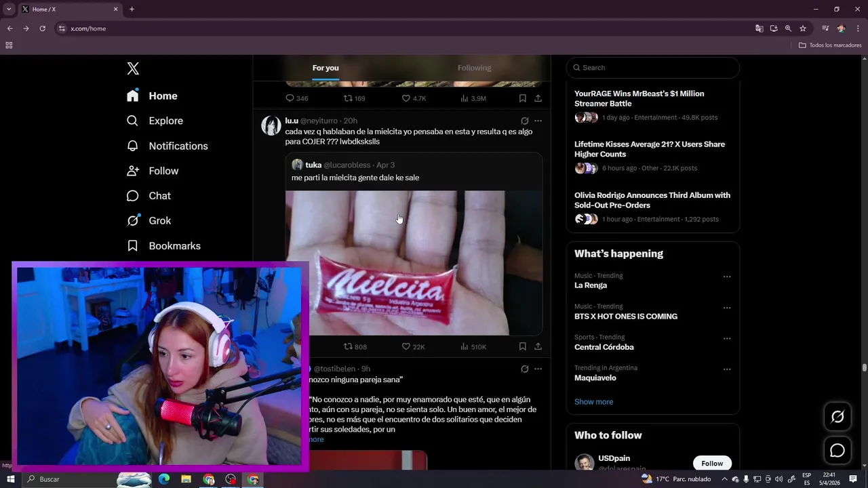Open the Mielcita photo
Image resolution: width=868 pixels, height=488 pixels.
click(414, 263)
